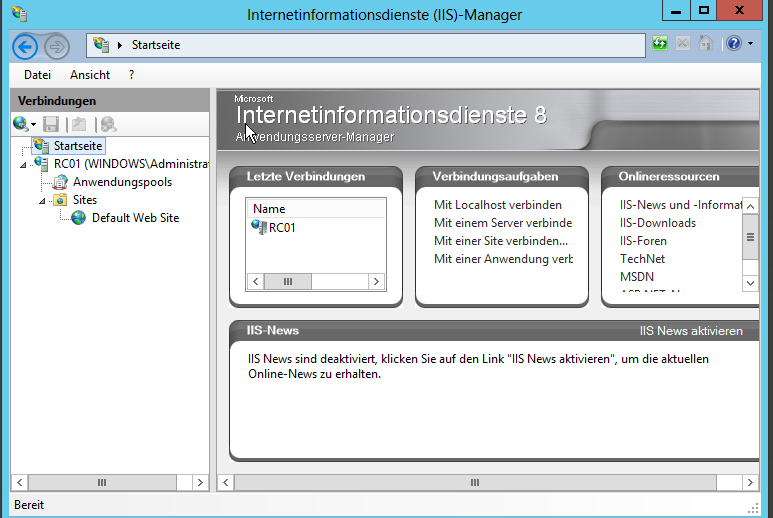Click the Mit Localhost verbinden link

497,205
